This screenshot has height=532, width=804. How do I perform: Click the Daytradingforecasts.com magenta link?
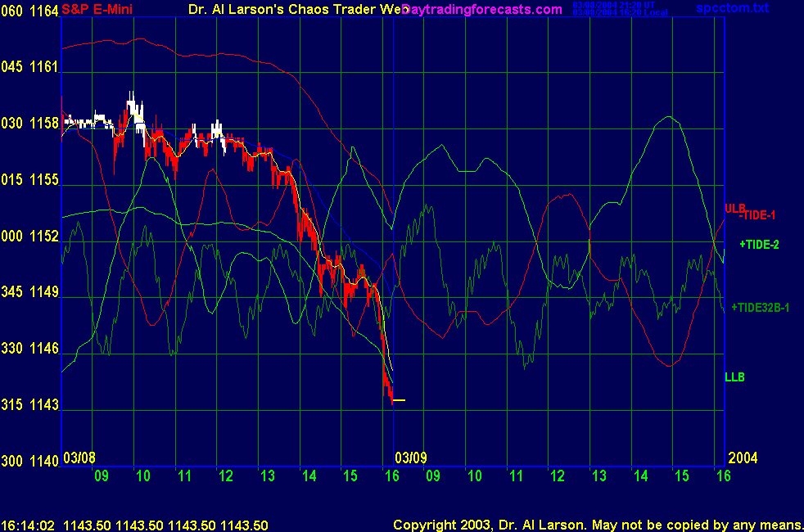[483, 9]
